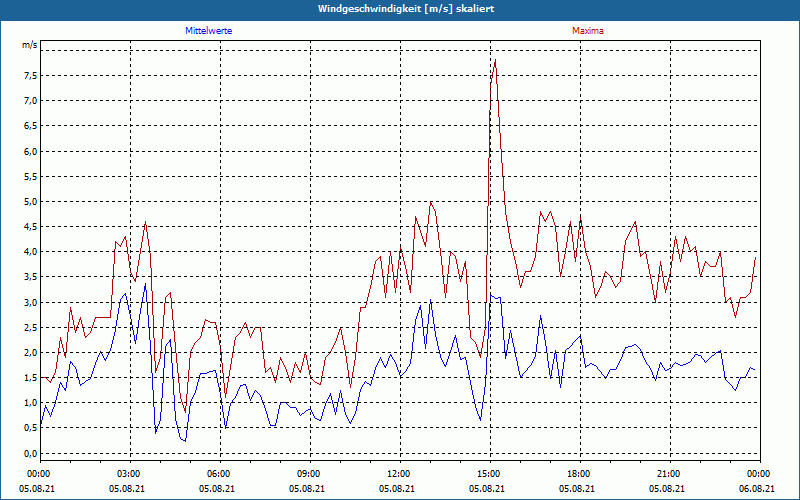Image resolution: width=800 pixels, height=500 pixels.
Task: Click the '2,5' y-axis value
Action: click(31, 327)
